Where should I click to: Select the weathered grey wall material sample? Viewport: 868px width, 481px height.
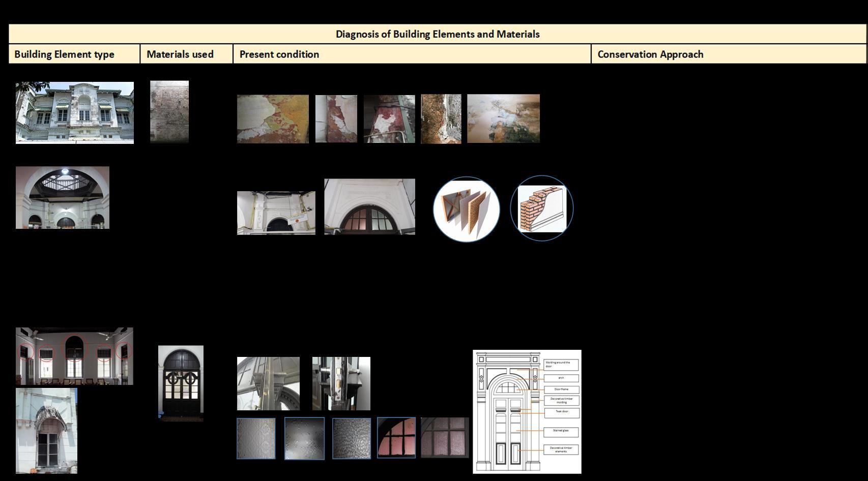point(169,112)
